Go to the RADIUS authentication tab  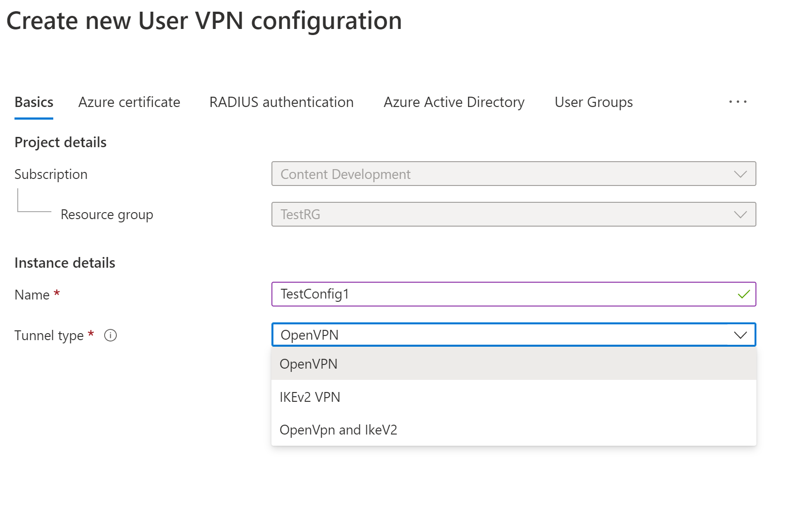click(281, 102)
